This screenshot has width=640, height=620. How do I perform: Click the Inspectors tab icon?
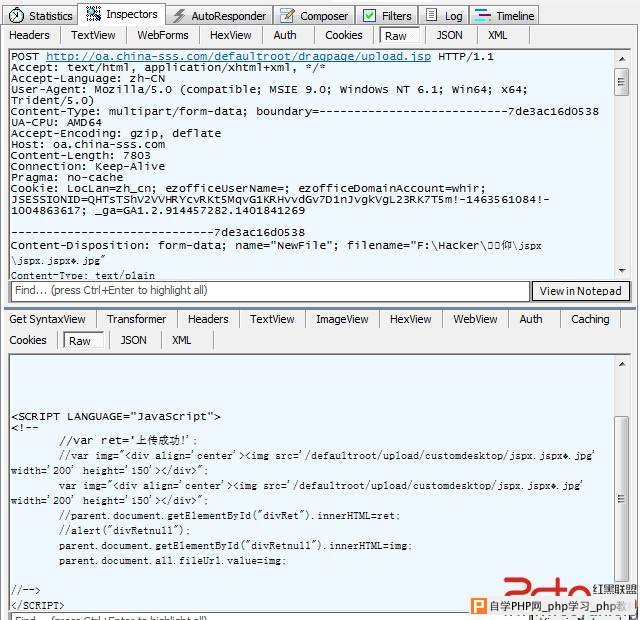pos(93,14)
